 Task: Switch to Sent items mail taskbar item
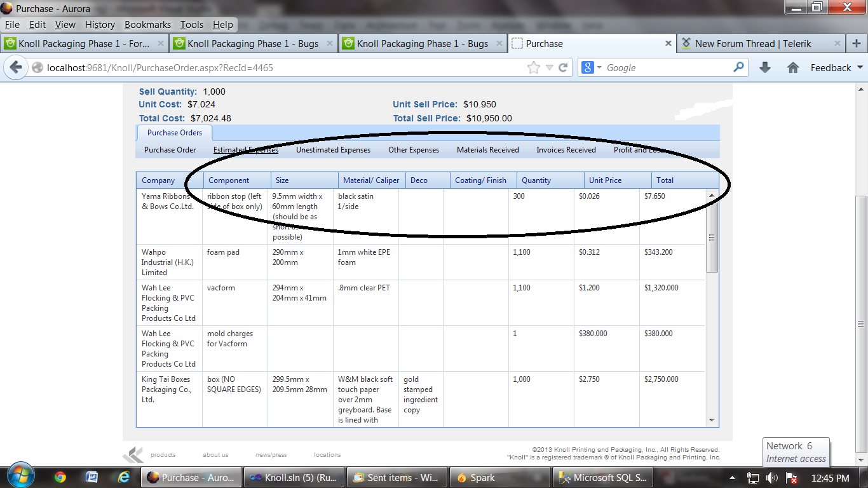[397, 477]
